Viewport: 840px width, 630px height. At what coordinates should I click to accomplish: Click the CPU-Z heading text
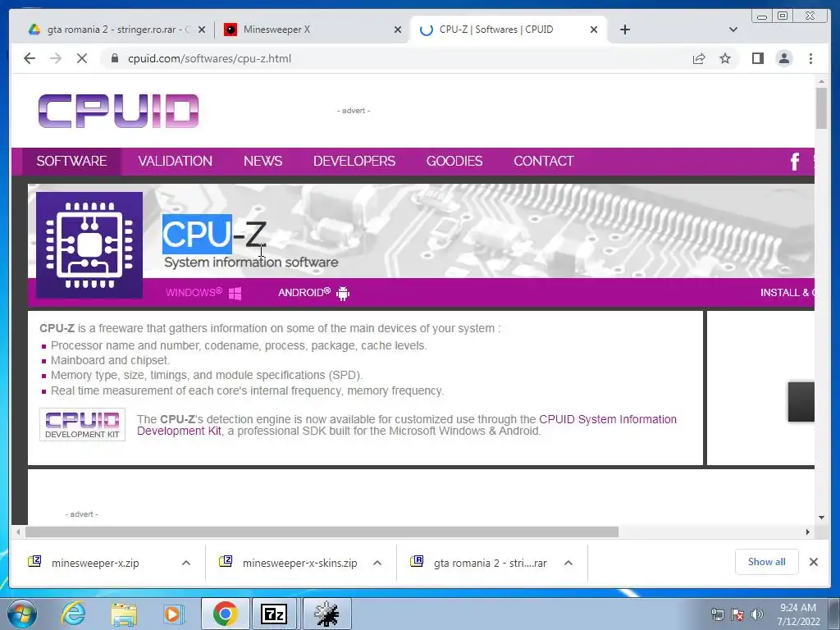point(214,234)
